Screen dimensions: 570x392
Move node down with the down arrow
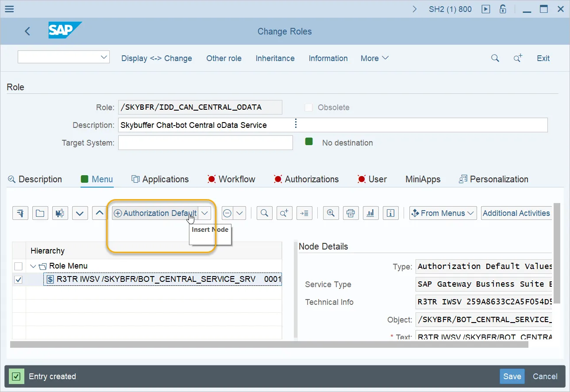tap(80, 213)
